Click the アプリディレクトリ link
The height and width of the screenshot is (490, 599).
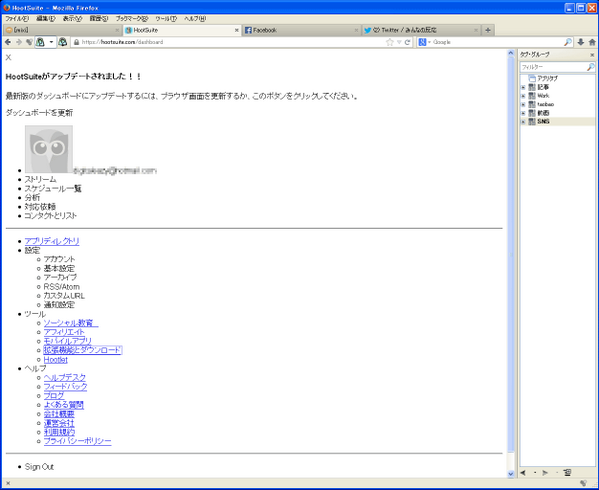click(52, 241)
